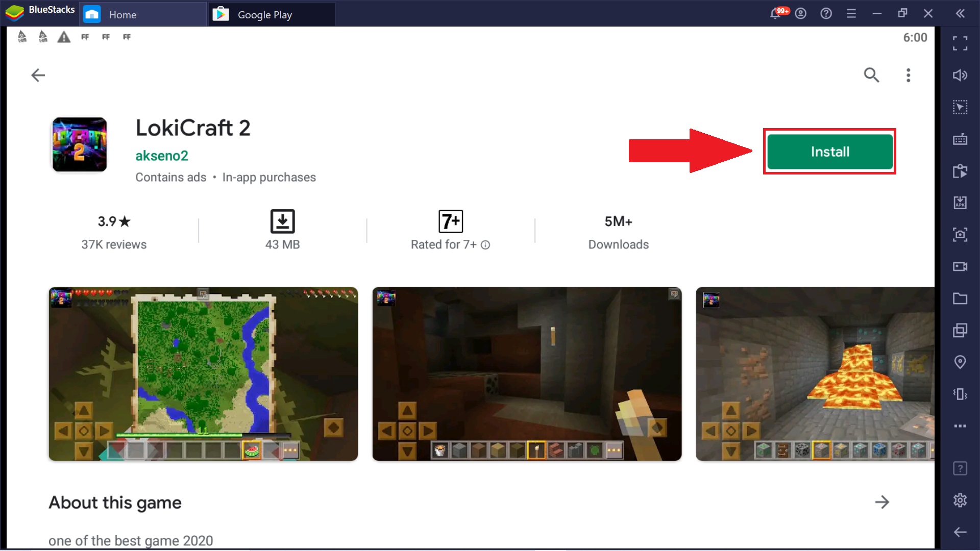Click the 37K reviews label
This screenshot has width=980, height=551.
[x=114, y=245]
